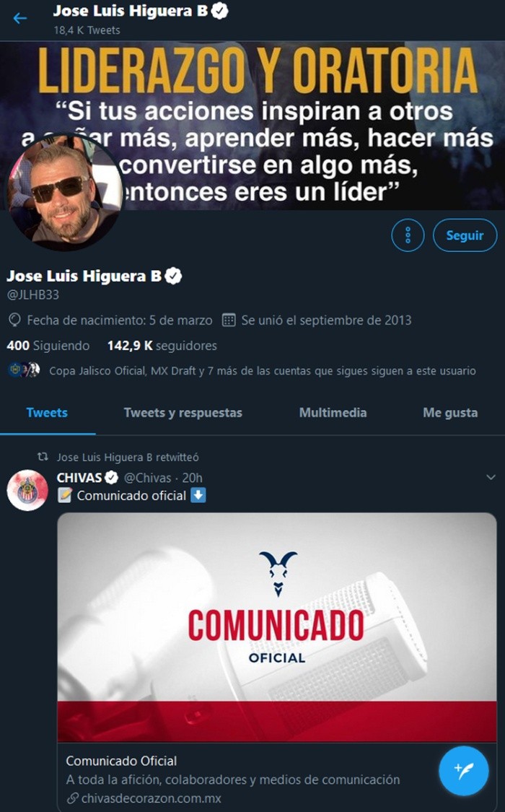The height and width of the screenshot is (812, 505).
Task: Open the Multimedia tab
Action: coord(333,413)
